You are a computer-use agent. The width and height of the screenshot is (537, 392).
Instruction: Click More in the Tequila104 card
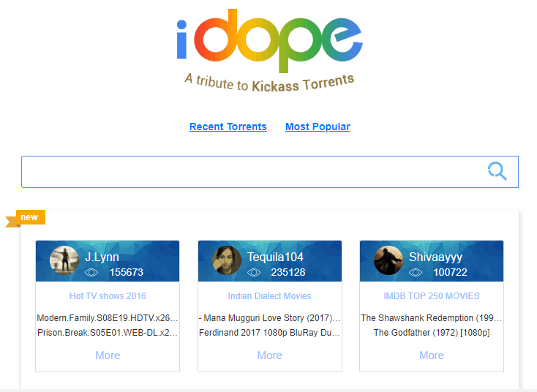coord(270,355)
